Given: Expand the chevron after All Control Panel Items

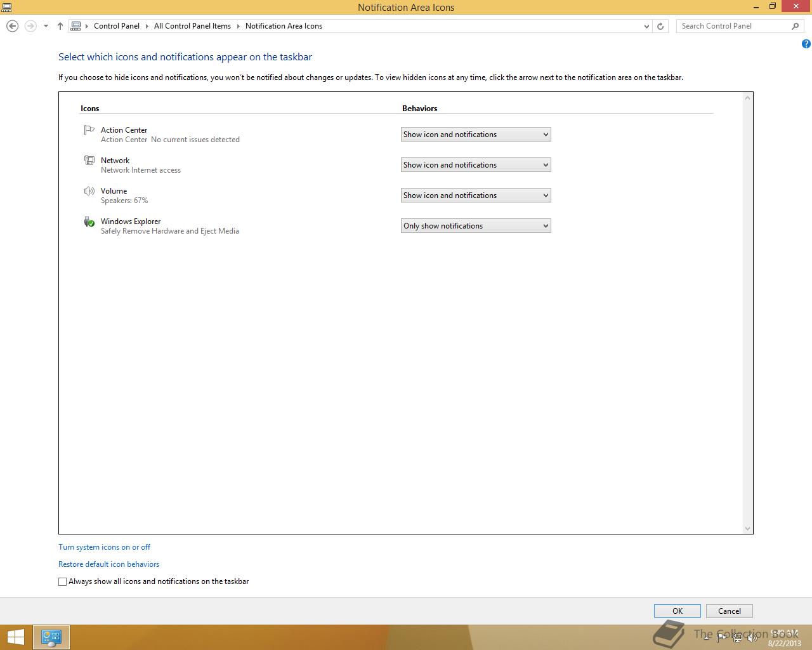Looking at the screenshot, I should (x=239, y=26).
